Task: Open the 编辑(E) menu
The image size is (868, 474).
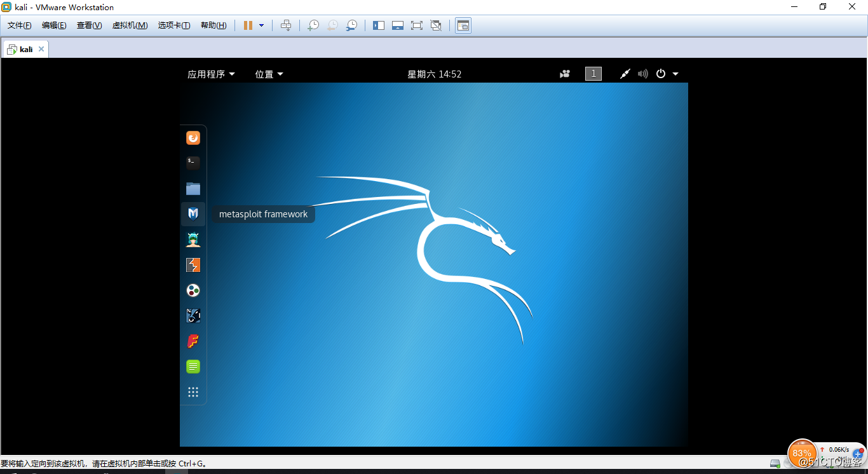Action: tap(54, 25)
